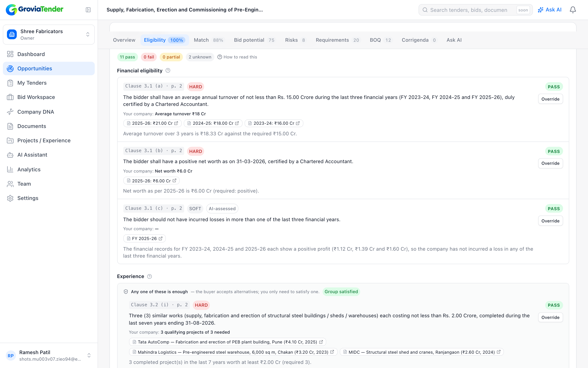
Task: Open Bid Workspace in sidebar
Action: coord(49,97)
